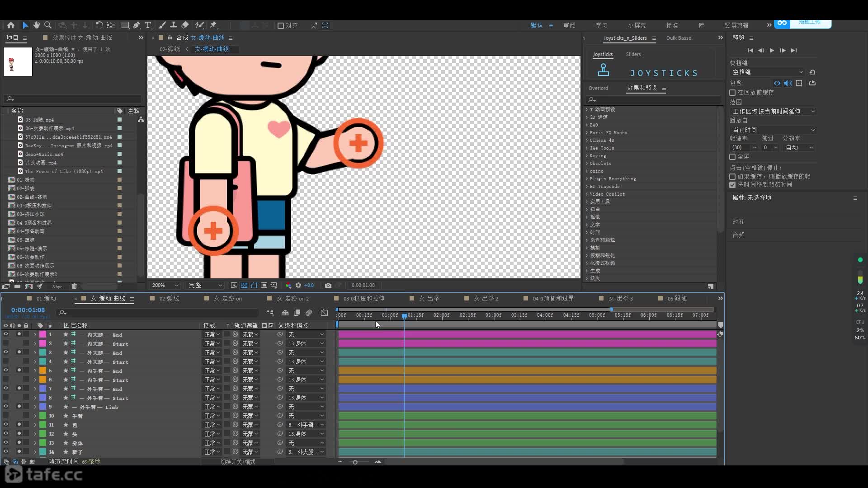Hide layer 1 内大腿 End eye
Image resolution: width=868 pixels, height=488 pixels.
click(6, 334)
